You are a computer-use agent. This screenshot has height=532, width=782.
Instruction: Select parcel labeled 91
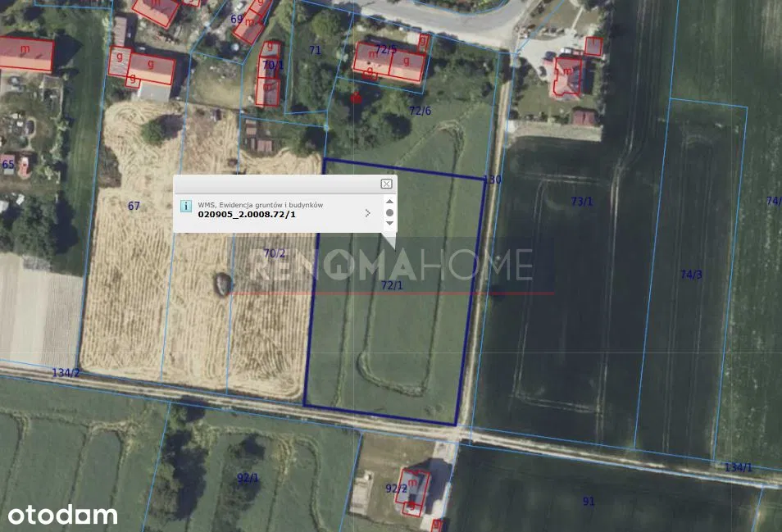[x=589, y=501]
